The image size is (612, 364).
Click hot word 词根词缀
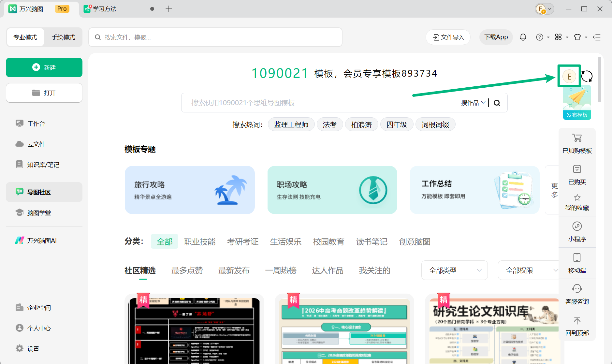click(x=435, y=124)
